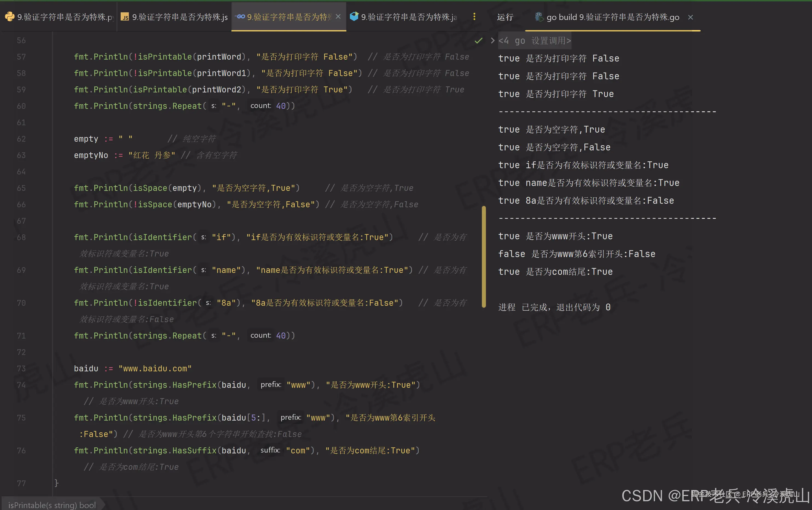Image resolution: width=812 pixels, height=510 pixels.
Task: Expand the folded go command chevron
Action: click(492, 41)
